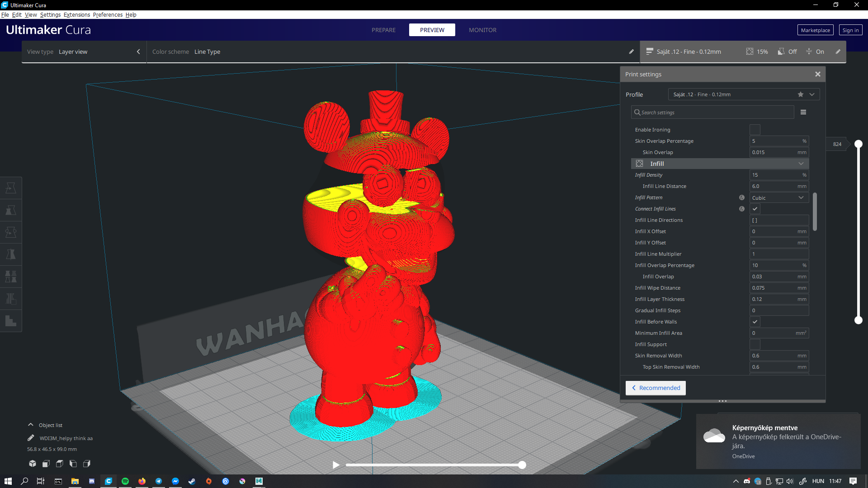Switch to the PREPARE stage
This screenshot has height=488, width=868.
(383, 30)
